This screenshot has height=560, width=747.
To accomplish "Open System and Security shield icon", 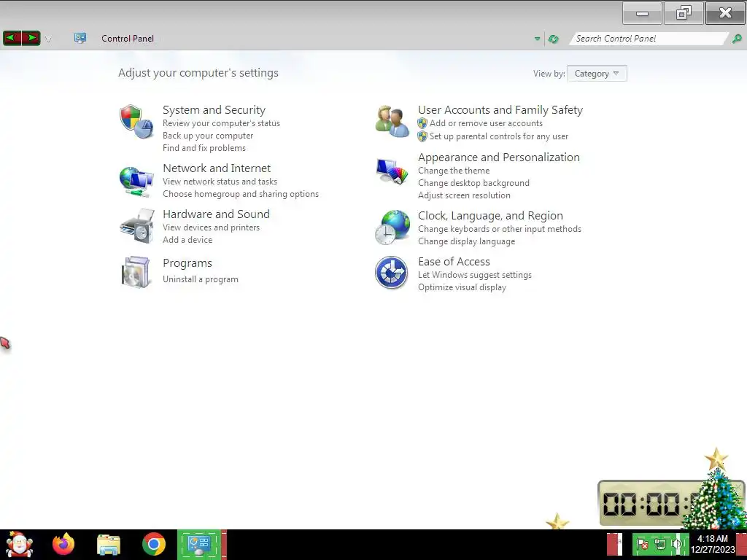I will coord(136,122).
